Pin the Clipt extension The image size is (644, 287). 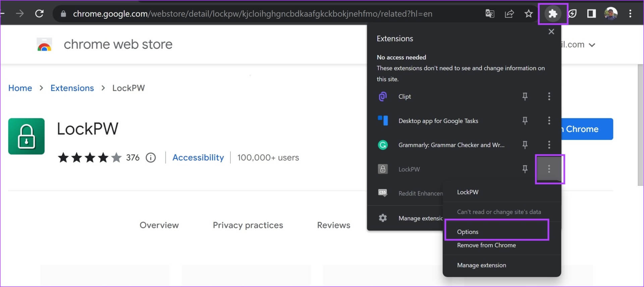(525, 97)
